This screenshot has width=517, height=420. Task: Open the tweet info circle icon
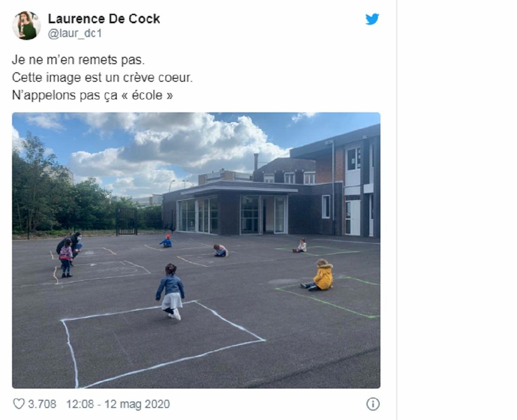pyautogui.click(x=373, y=404)
